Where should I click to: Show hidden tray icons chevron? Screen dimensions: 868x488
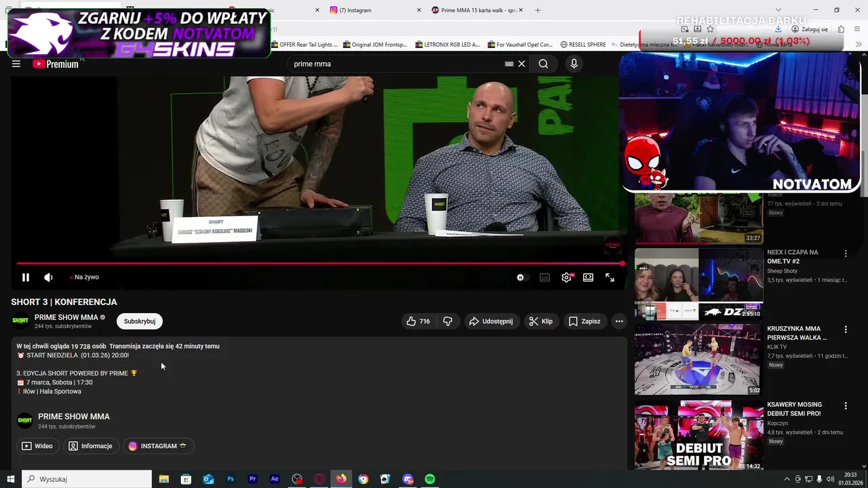click(x=787, y=479)
